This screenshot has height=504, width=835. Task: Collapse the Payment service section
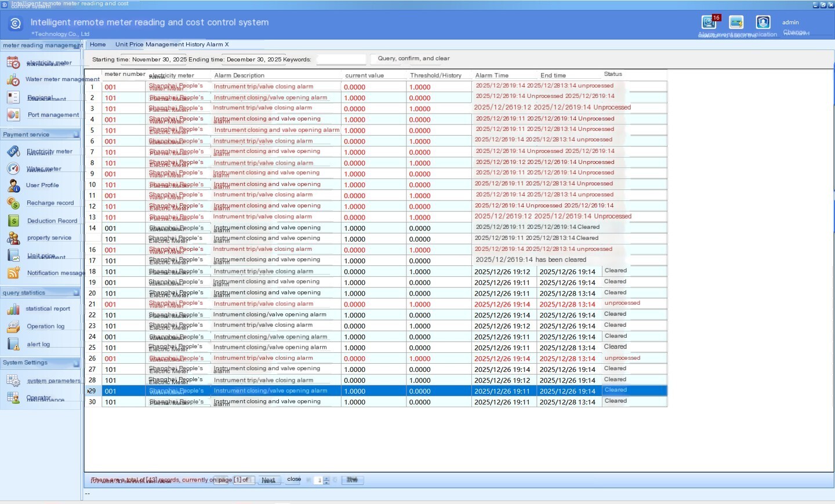[76, 135]
